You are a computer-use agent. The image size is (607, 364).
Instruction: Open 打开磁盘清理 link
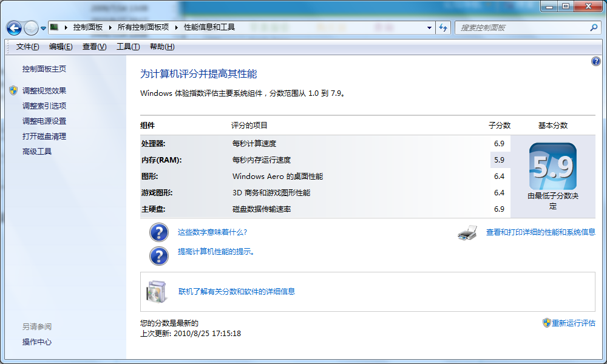[x=44, y=136]
